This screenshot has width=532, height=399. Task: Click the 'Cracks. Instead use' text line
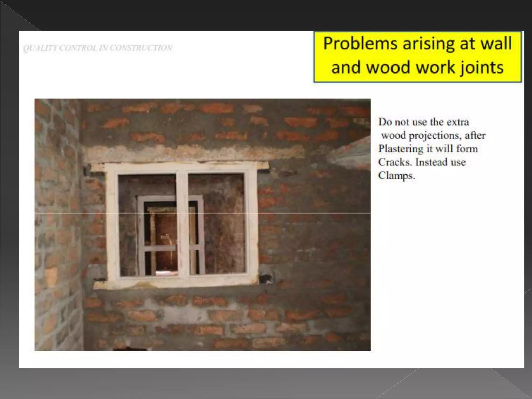[422, 162]
